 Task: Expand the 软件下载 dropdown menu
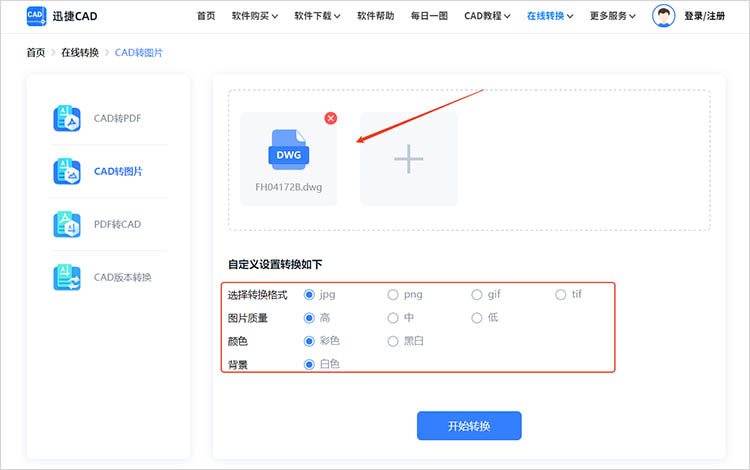(x=317, y=16)
